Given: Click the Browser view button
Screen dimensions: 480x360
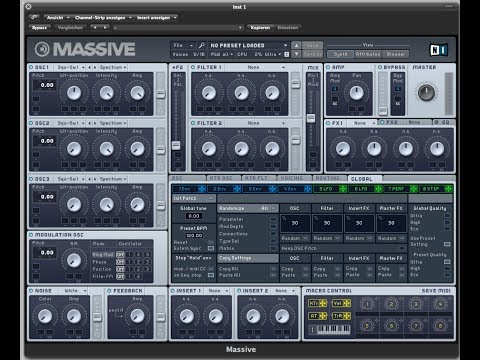Looking at the screenshot, I should pos(396,54).
